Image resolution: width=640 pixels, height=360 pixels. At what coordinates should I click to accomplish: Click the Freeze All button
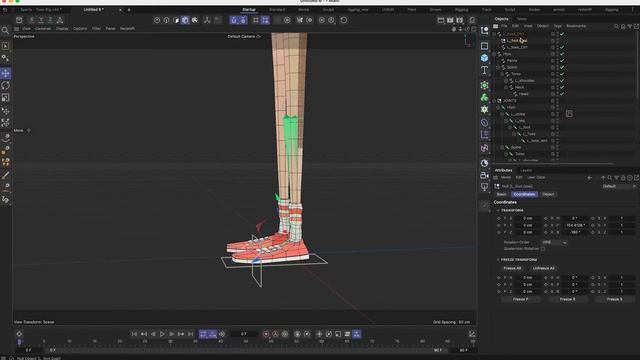click(x=512, y=268)
